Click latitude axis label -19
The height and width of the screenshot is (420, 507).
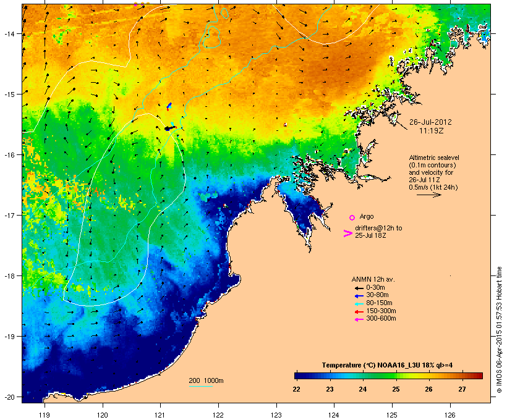click(9, 337)
